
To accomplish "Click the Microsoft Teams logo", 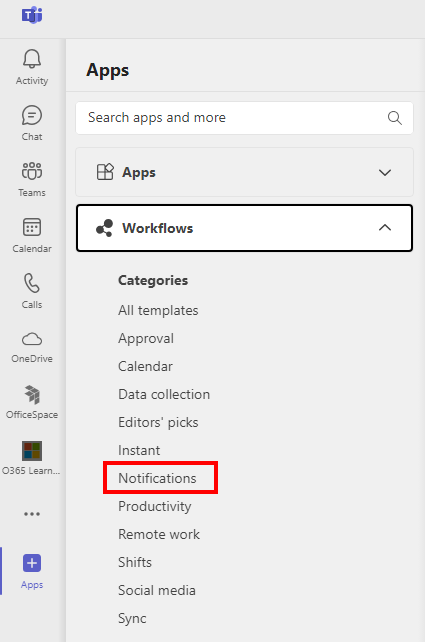I will [x=32, y=16].
